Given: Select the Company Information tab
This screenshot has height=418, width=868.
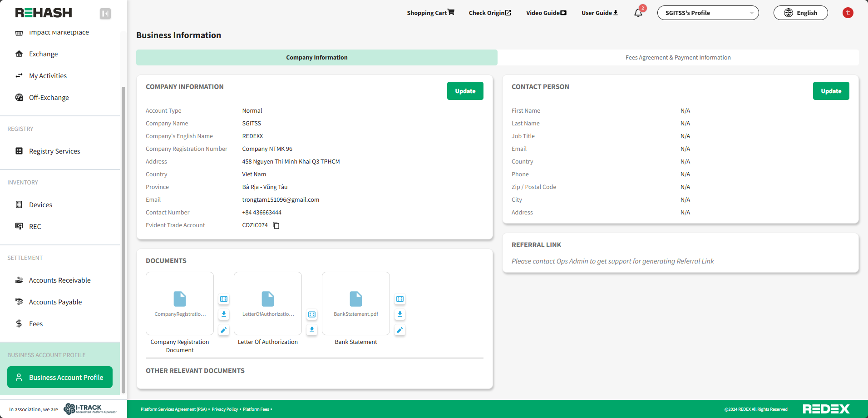Looking at the screenshot, I should pyautogui.click(x=316, y=58).
